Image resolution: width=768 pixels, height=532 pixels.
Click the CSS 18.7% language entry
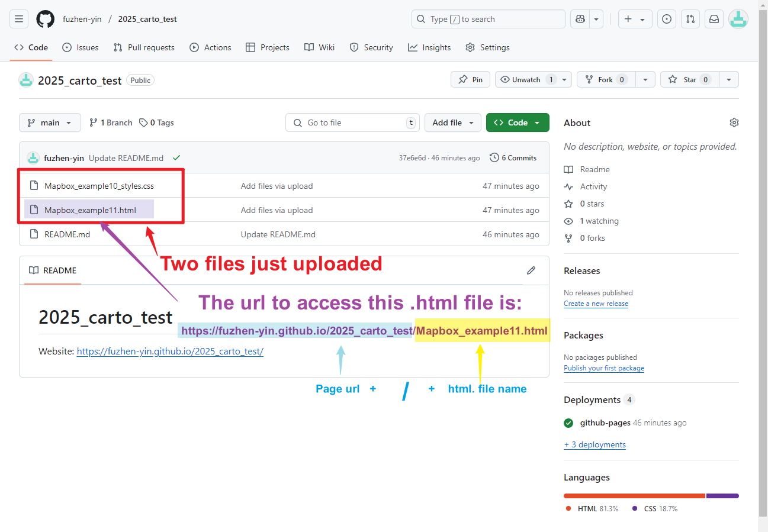coord(655,509)
